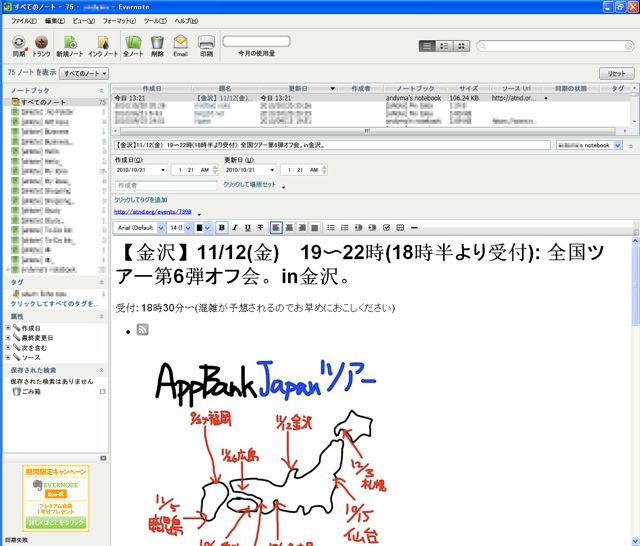640x546 pixels.
Task: Close the EVERNOTE campaign ad panel icon
Action: tap(103, 458)
